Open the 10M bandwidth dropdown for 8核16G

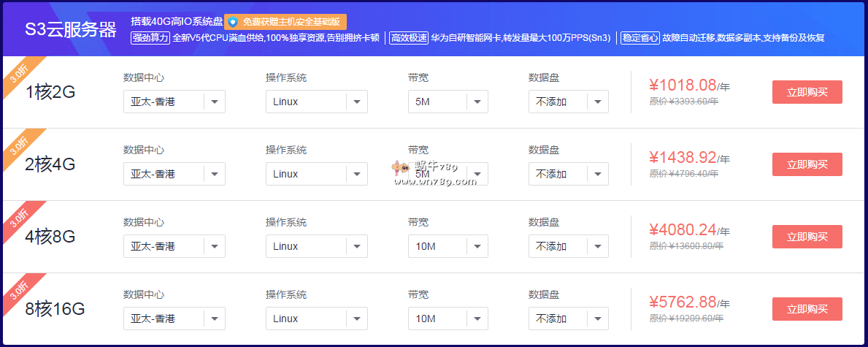click(448, 319)
